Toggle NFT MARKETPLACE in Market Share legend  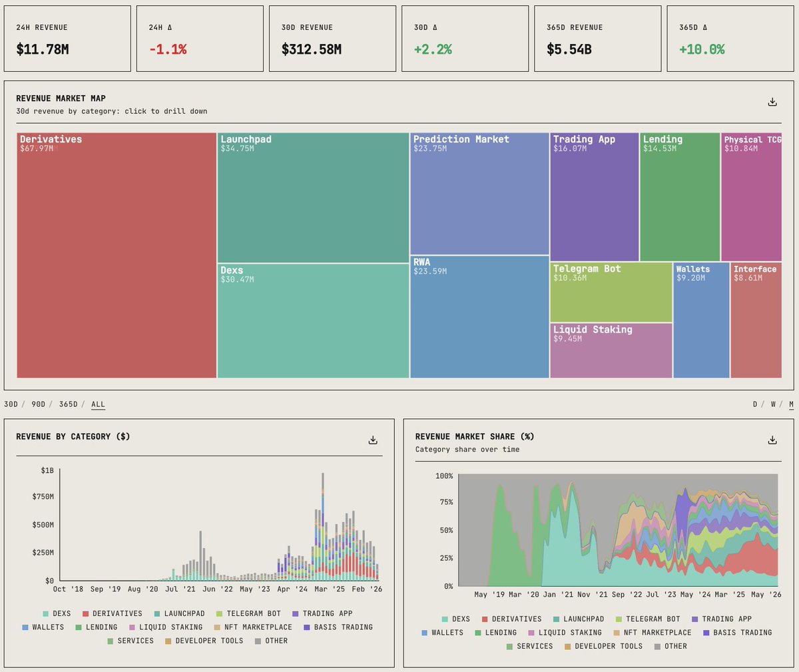click(653, 632)
